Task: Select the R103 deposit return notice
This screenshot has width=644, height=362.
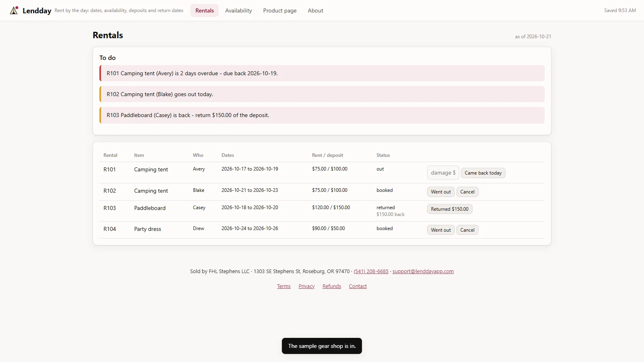Action: (x=322, y=115)
